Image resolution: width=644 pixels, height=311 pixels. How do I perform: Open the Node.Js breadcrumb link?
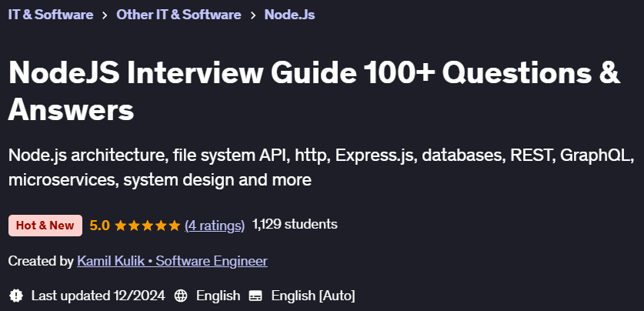pyautogui.click(x=289, y=15)
